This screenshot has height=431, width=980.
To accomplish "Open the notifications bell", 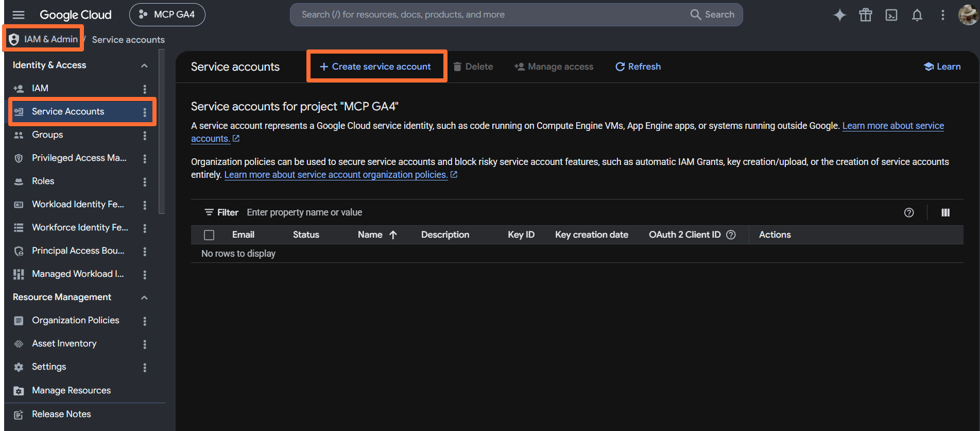I will tap(917, 15).
